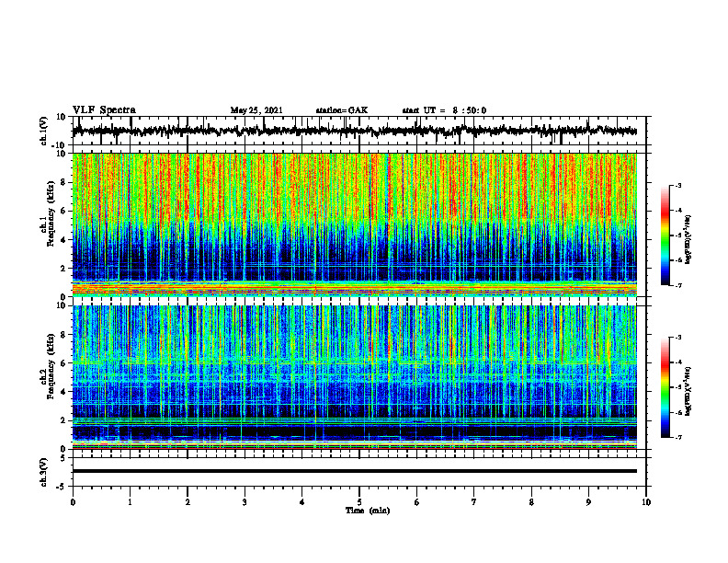Click the ch.1 voltage waveform trace
Screen dimensions: 728x563
coord(354,131)
